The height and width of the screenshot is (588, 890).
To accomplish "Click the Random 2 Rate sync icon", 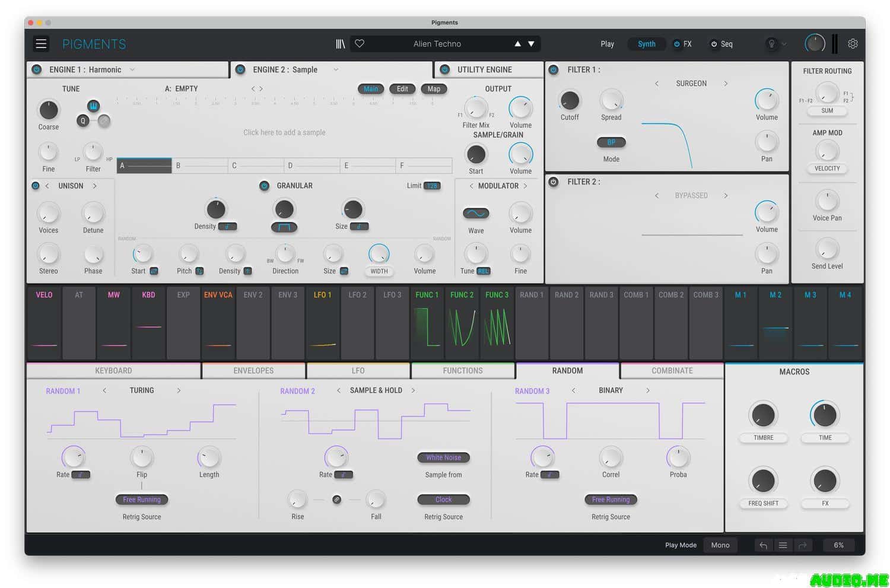I will pyautogui.click(x=344, y=475).
